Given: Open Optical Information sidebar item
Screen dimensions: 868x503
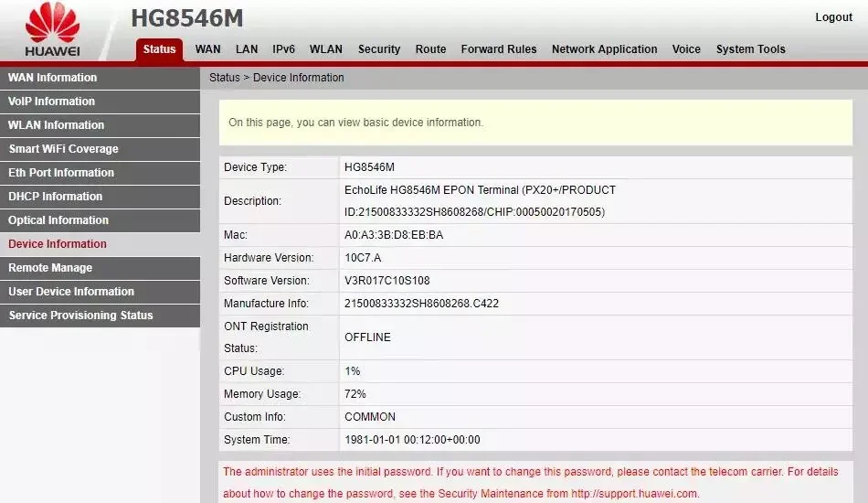Looking at the screenshot, I should coord(58,220).
